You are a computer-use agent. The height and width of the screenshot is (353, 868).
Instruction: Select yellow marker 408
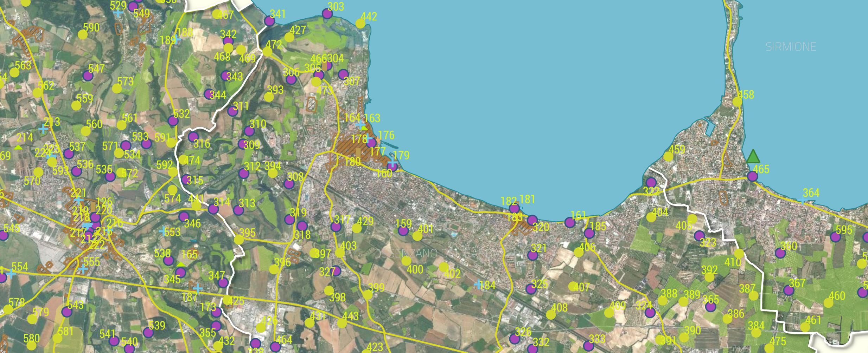(x=551, y=315)
